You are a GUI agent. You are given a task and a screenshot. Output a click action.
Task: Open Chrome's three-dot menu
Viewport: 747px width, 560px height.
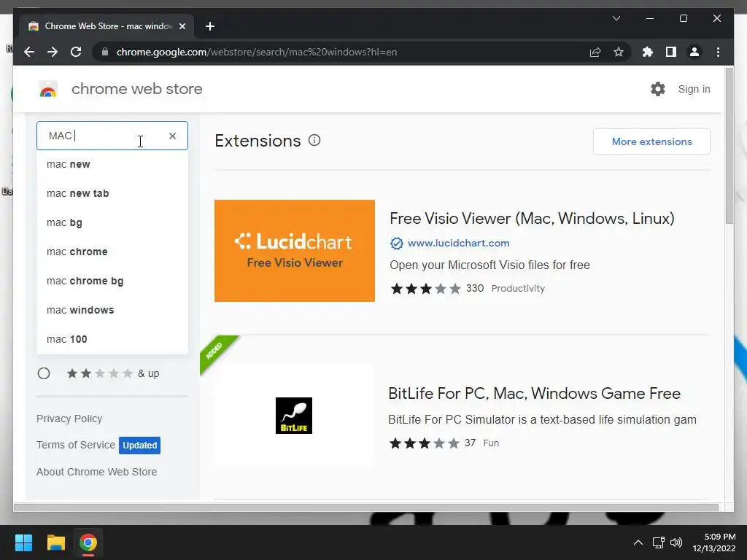point(718,52)
